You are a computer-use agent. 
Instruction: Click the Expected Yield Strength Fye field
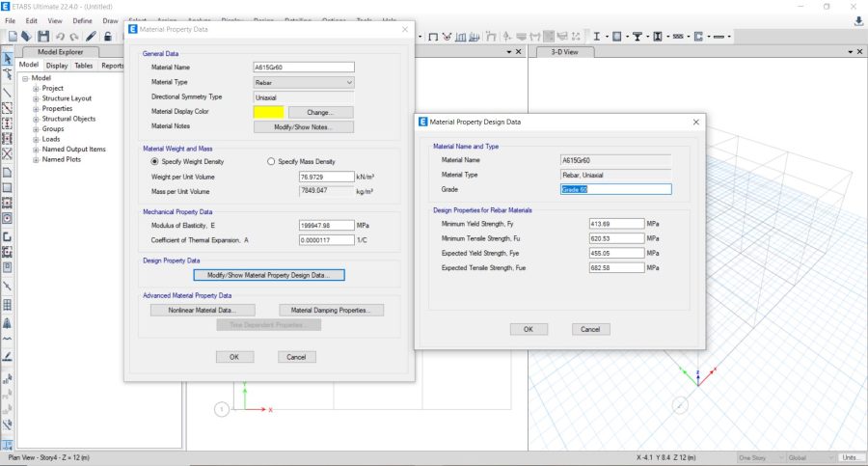pos(616,253)
